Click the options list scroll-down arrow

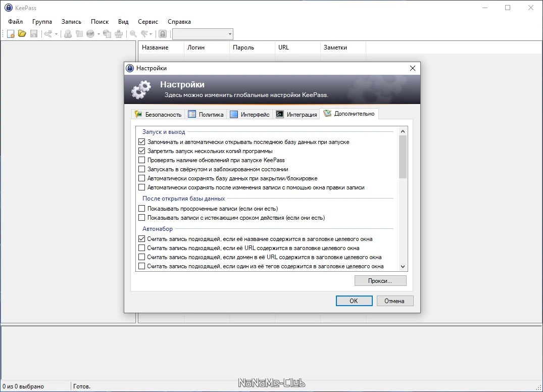coord(403,266)
